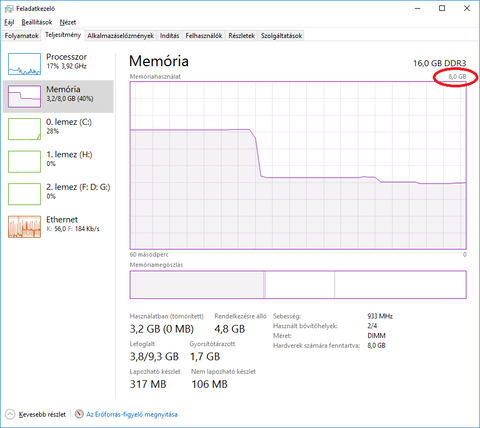Click the Memória 3,2/8,0 GB (40%) label

(70, 94)
